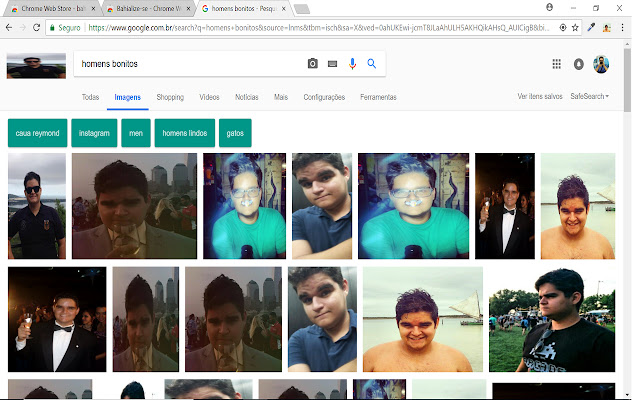The height and width of the screenshot is (400, 640).
Task: Open Configurações options
Action: tap(324, 97)
